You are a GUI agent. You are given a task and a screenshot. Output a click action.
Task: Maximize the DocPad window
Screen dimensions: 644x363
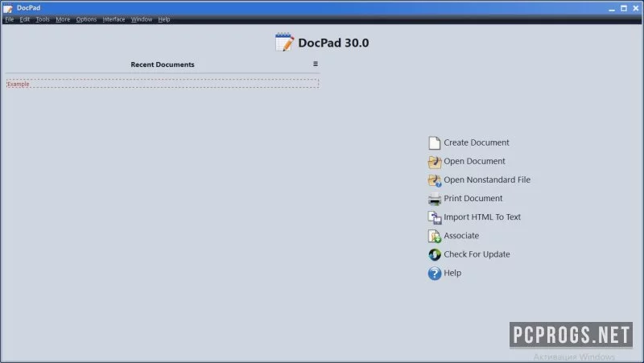pyautogui.click(x=624, y=8)
